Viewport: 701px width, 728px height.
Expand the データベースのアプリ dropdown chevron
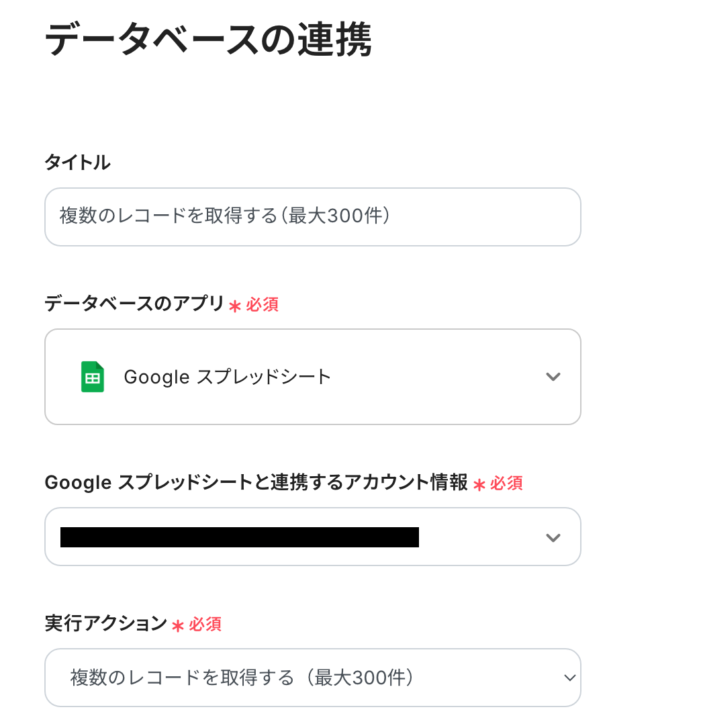click(x=553, y=377)
